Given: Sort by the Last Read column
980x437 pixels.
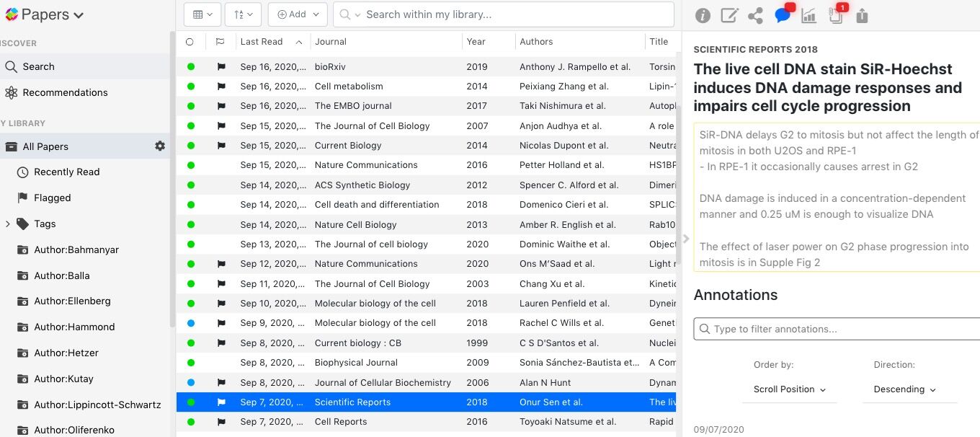Looking at the screenshot, I should [272, 42].
